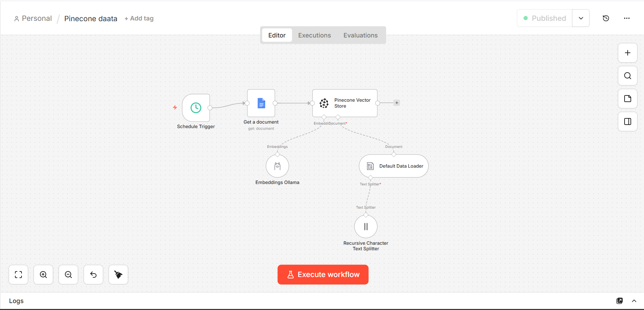Pop out the logs panel
644x310 pixels.
pyautogui.click(x=620, y=301)
